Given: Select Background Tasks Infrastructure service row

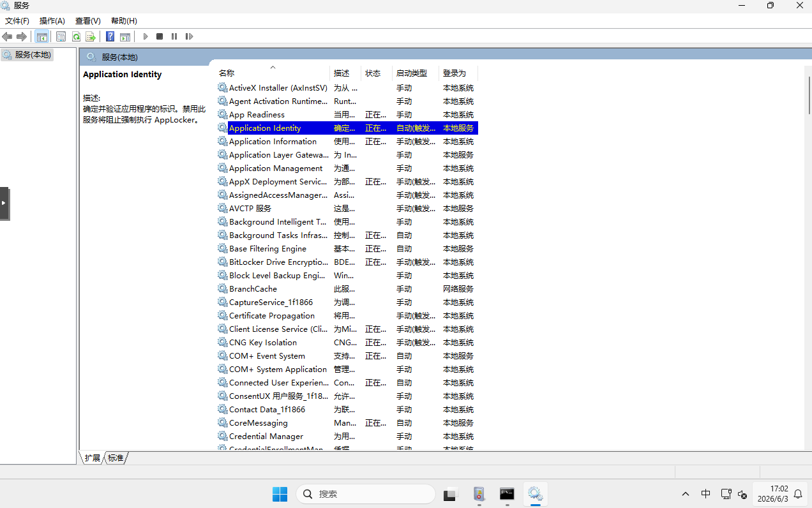Looking at the screenshot, I should [347, 235].
